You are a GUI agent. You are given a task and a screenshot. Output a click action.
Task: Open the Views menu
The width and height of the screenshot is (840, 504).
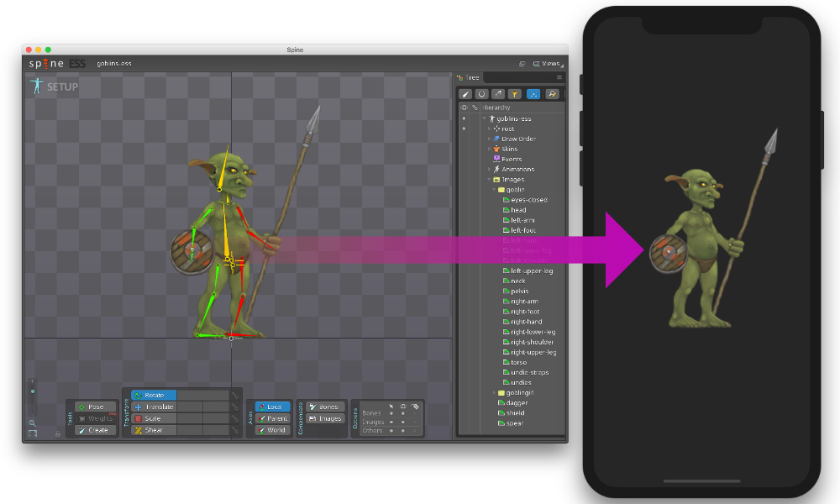pyautogui.click(x=547, y=64)
